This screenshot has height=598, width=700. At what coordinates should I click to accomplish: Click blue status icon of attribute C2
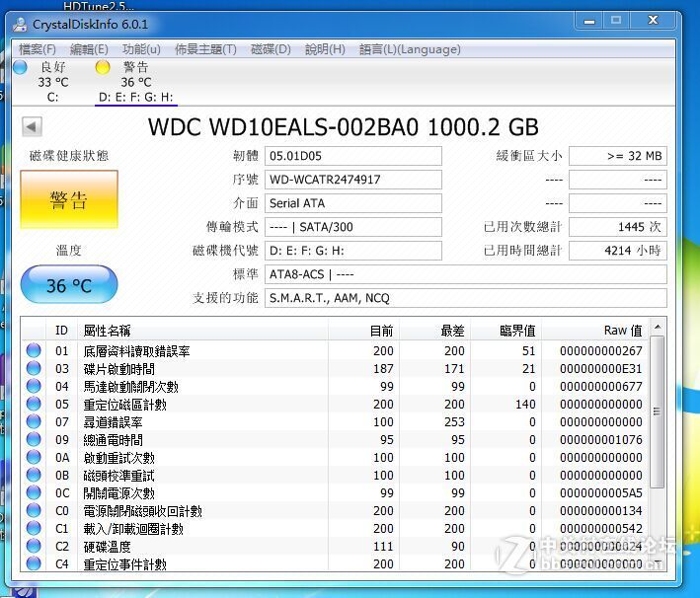click(34, 547)
